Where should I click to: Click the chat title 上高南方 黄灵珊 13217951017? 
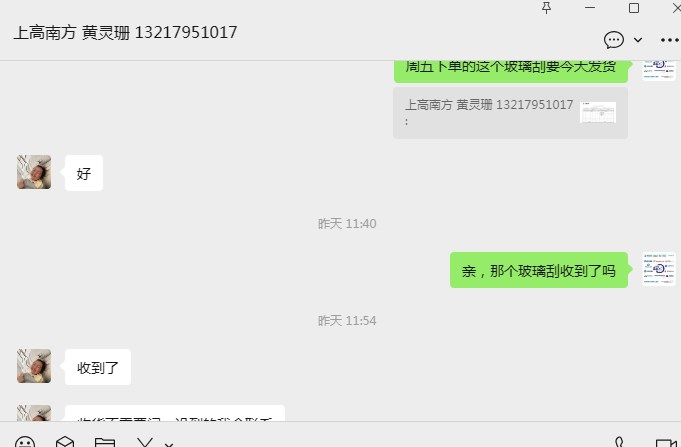pos(125,33)
